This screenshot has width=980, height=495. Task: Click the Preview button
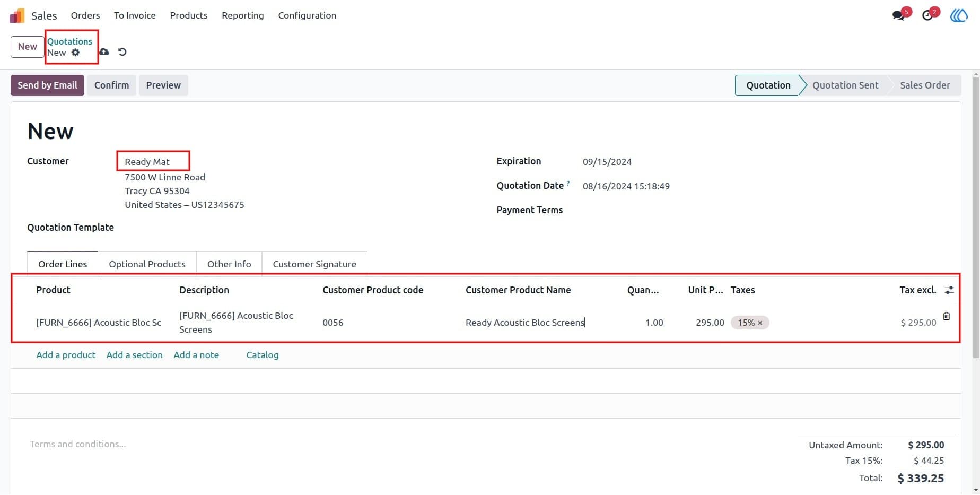163,85
